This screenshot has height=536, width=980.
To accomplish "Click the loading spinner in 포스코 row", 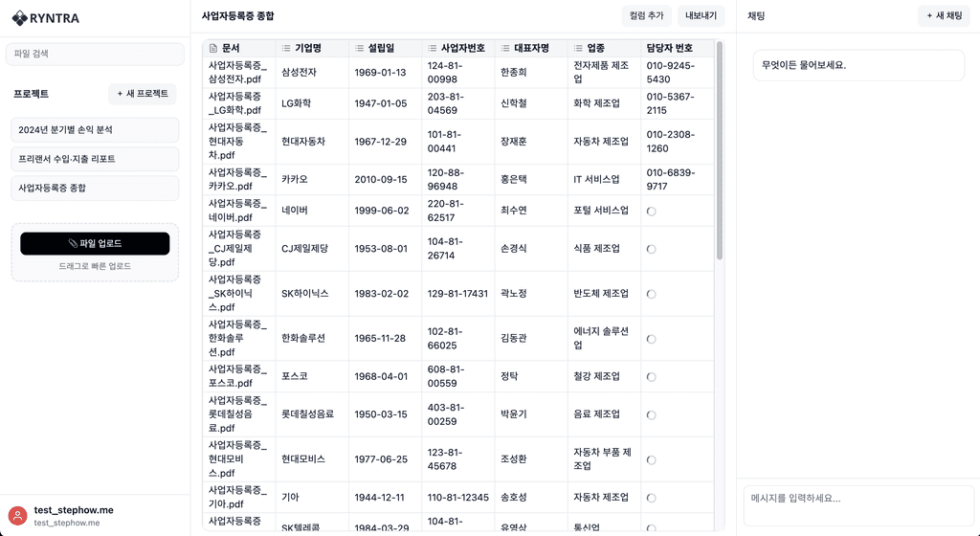I will tap(651, 377).
